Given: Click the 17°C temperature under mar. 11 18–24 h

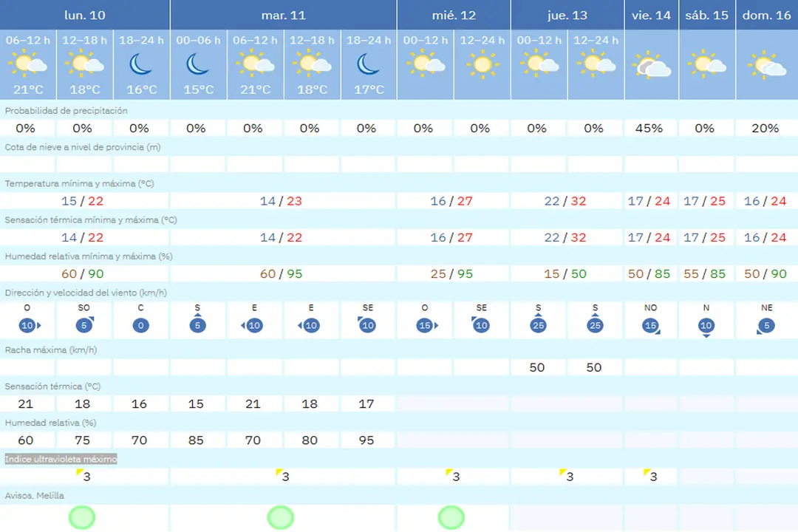Looking at the screenshot, I should (x=369, y=89).
